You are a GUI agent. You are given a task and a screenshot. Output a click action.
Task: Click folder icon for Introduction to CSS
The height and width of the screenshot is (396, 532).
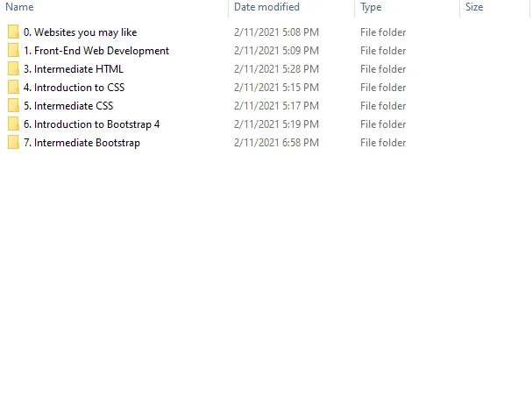[13, 87]
